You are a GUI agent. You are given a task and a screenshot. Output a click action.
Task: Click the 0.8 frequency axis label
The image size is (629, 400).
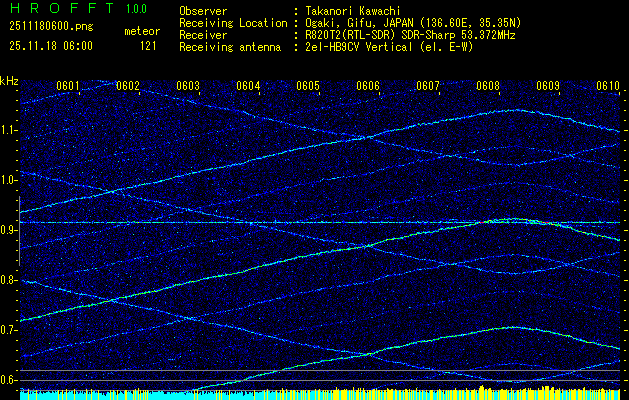point(9,280)
